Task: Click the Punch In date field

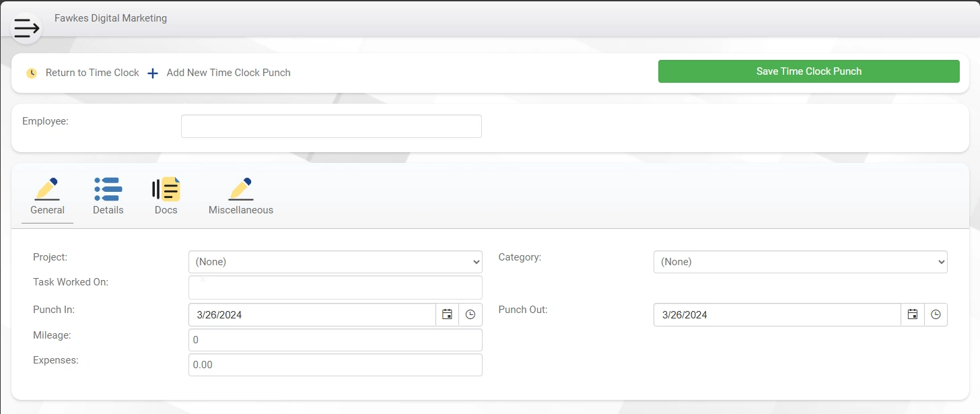Action: point(312,314)
